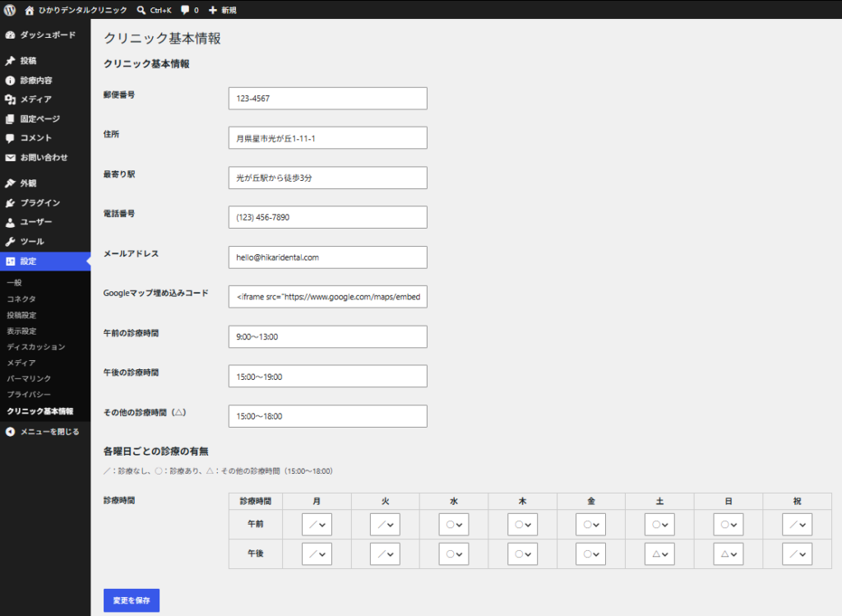The width and height of the screenshot is (842, 616).
Task: Click the 午前の診療時間 input field
Action: [327, 336]
